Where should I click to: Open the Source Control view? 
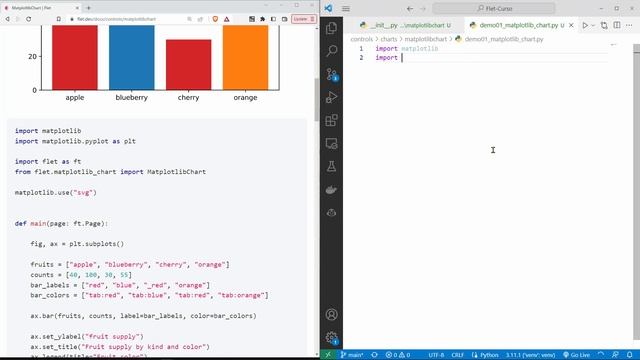click(331, 74)
